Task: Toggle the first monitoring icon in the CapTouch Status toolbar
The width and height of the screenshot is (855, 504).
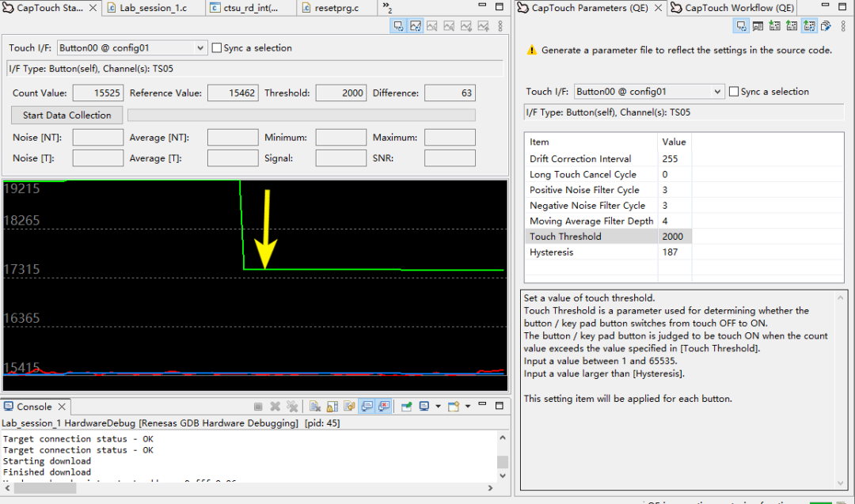Action: [x=398, y=26]
